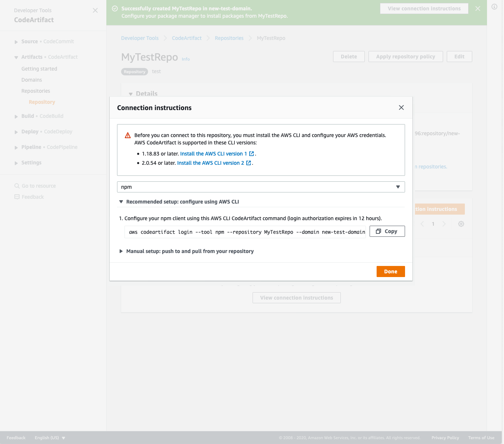Viewport: 504px width, 444px height.
Task: Click CodeArtifact breadcrumb
Action: 187,38
